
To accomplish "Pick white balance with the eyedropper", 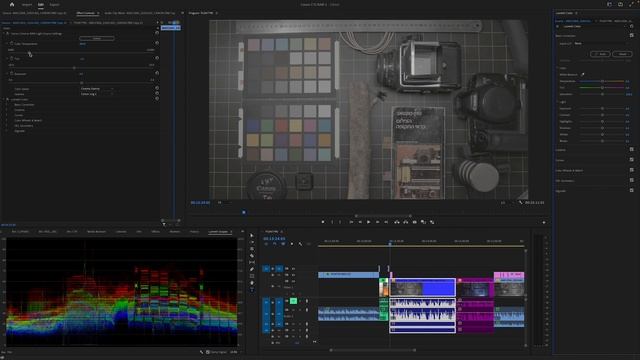I will 583,75.
